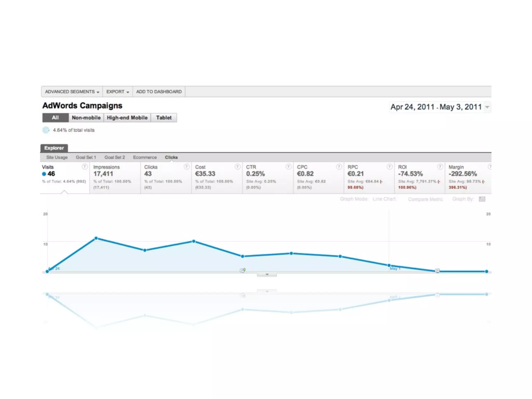Switch to the Goal Set 1 tab
The width and height of the screenshot is (532, 399).
[86, 157]
